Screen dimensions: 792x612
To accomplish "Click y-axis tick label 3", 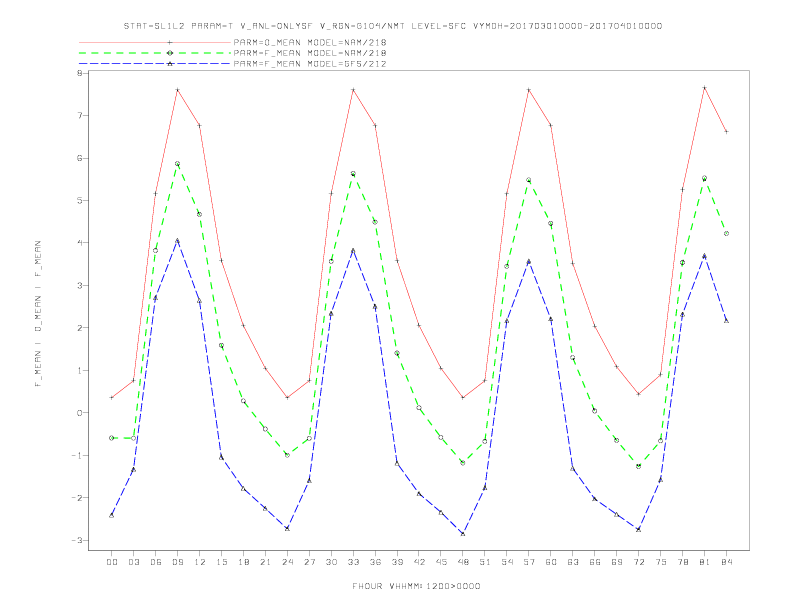I will 79,285.
